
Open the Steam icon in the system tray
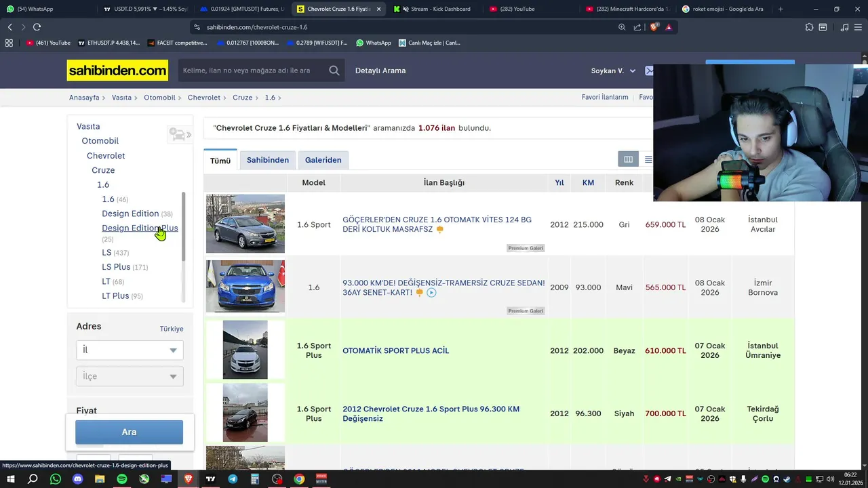coord(787,479)
